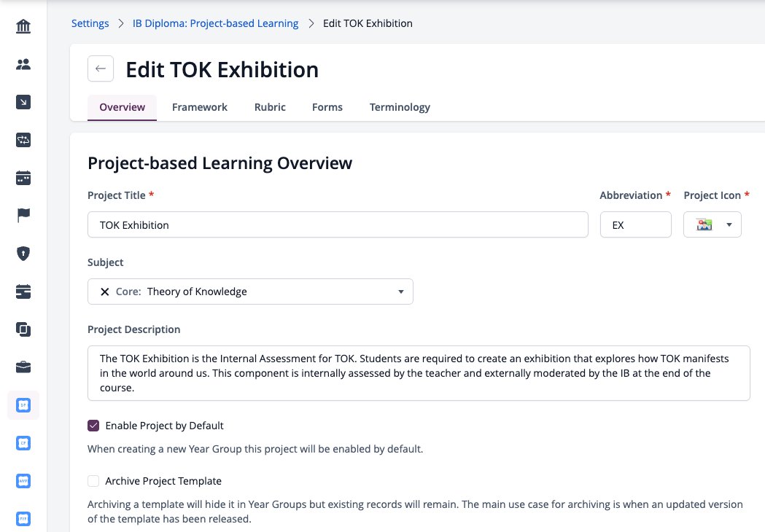Uncheck Enable Project by Default
Image resolution: width=765 pixels, height=532 pixels.
coord(93,426)
